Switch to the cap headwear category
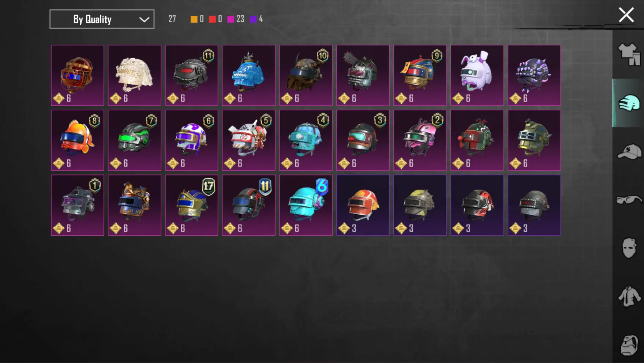Viewport: 644px width, 363px height. point(629,151)
